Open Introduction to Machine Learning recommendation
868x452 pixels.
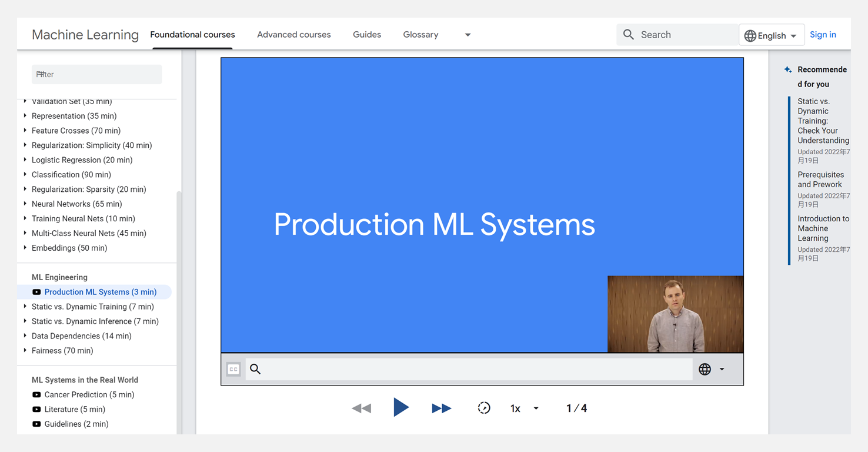coord(823,228)
